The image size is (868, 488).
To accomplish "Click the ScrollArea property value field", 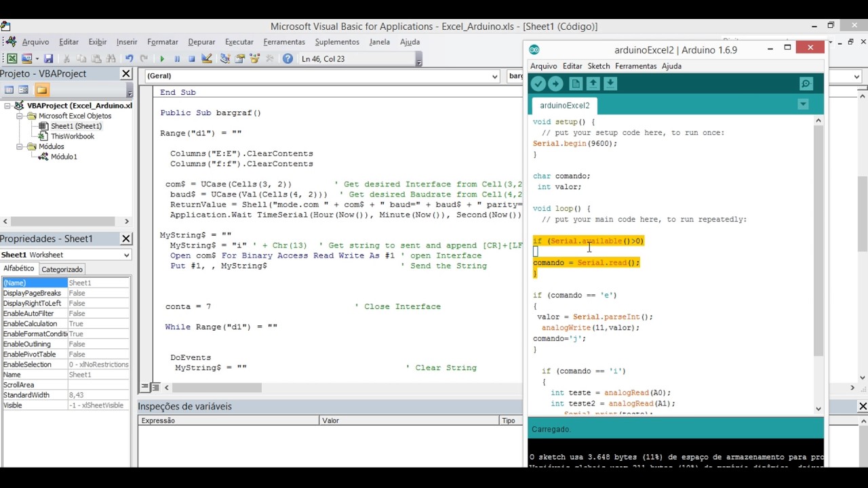I will 98,385.
